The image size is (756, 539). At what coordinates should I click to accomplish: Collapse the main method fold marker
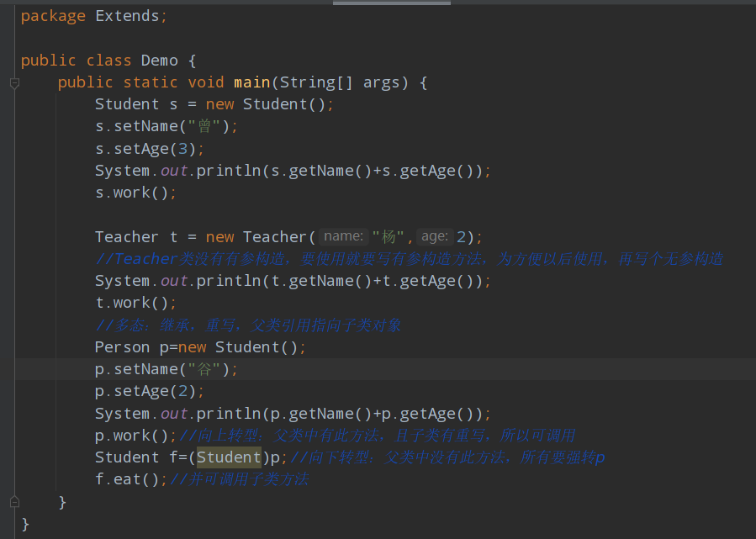14,83
